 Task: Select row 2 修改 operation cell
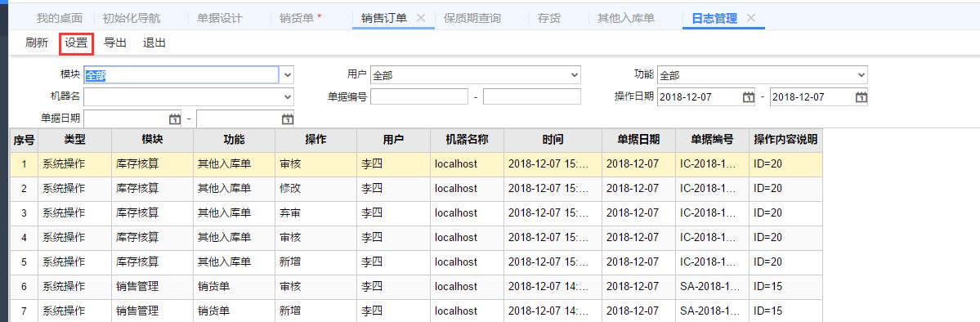[315, 189]
